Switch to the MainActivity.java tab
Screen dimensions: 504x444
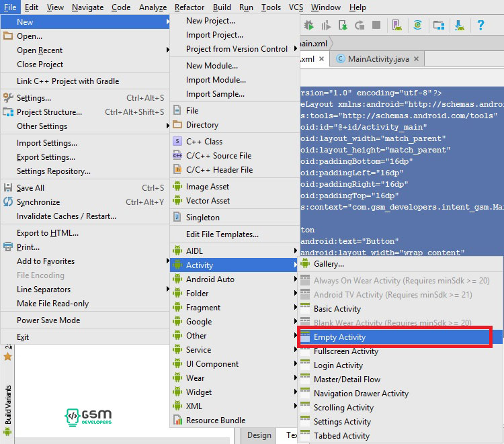[378, 59]
